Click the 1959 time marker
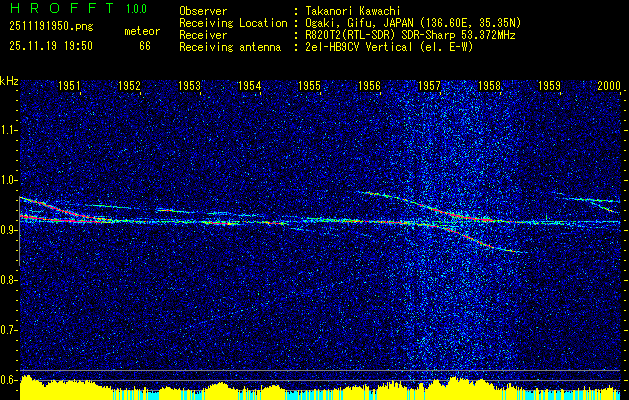The image size is (629, 400). click(550, 85)
